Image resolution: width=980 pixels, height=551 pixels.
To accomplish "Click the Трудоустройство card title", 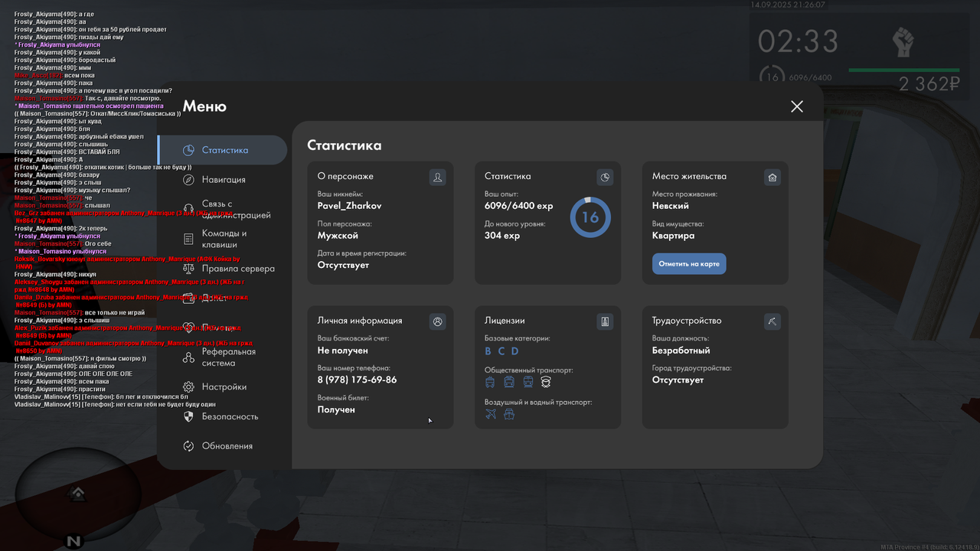I will 687,321.
